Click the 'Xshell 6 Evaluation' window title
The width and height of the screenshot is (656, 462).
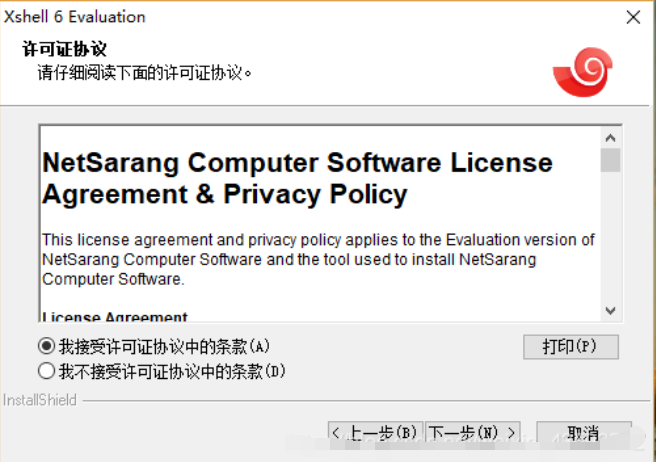74,17
